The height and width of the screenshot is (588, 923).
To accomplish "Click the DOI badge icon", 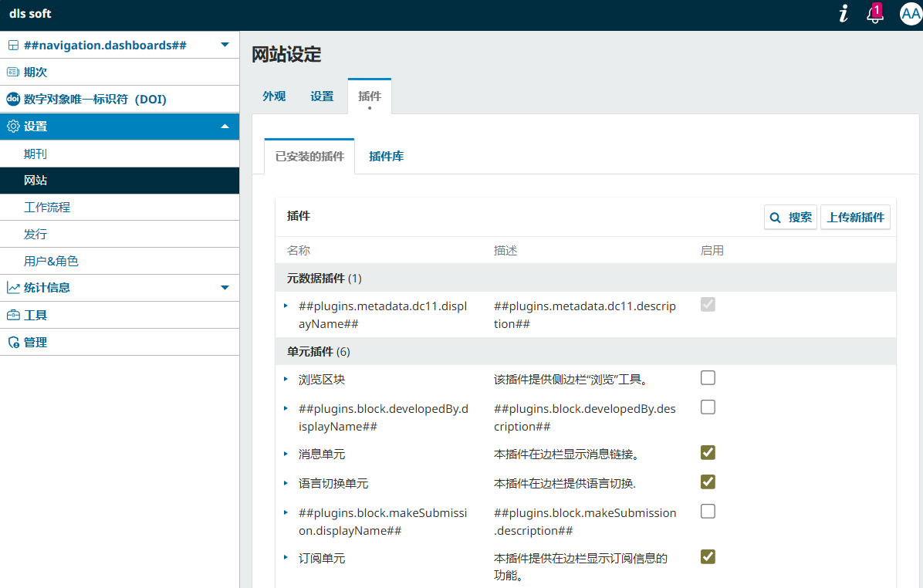I will tap(13, 99).
